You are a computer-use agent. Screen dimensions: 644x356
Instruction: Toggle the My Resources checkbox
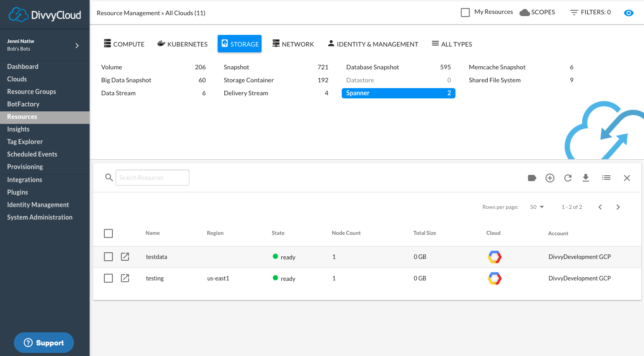coord(465,13)
